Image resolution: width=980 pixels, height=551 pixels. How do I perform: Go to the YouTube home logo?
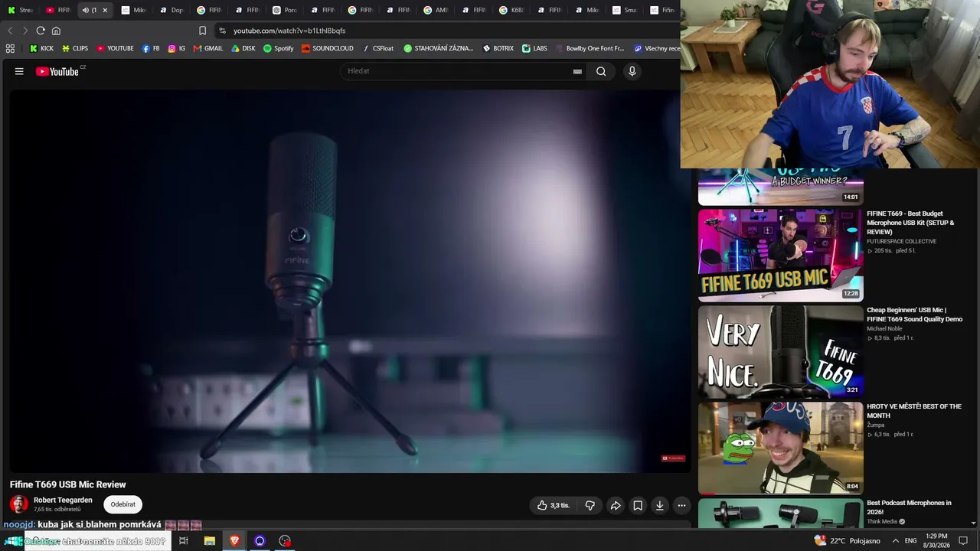click(57, 71)
